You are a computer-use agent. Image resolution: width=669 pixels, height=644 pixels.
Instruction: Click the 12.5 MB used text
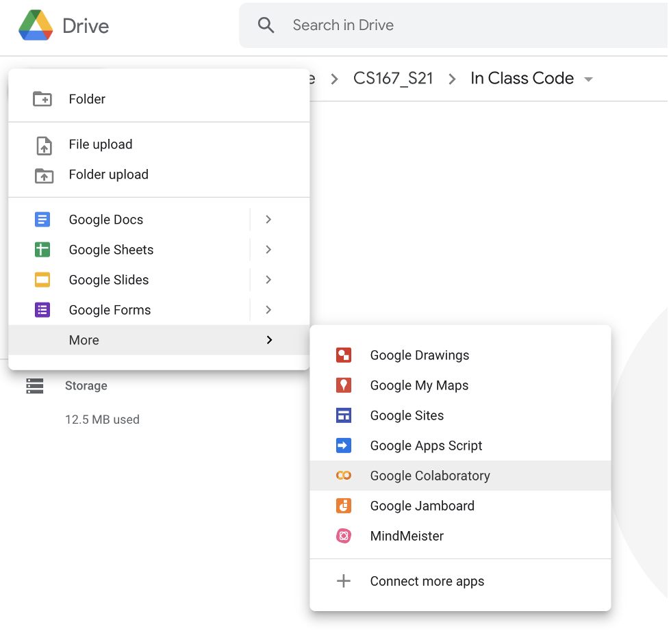[102, 420]
